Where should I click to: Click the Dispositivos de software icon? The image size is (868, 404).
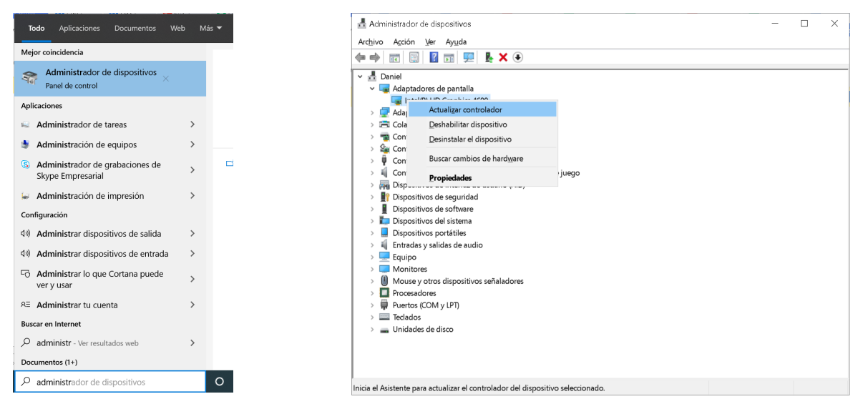[x=384, y=209]
